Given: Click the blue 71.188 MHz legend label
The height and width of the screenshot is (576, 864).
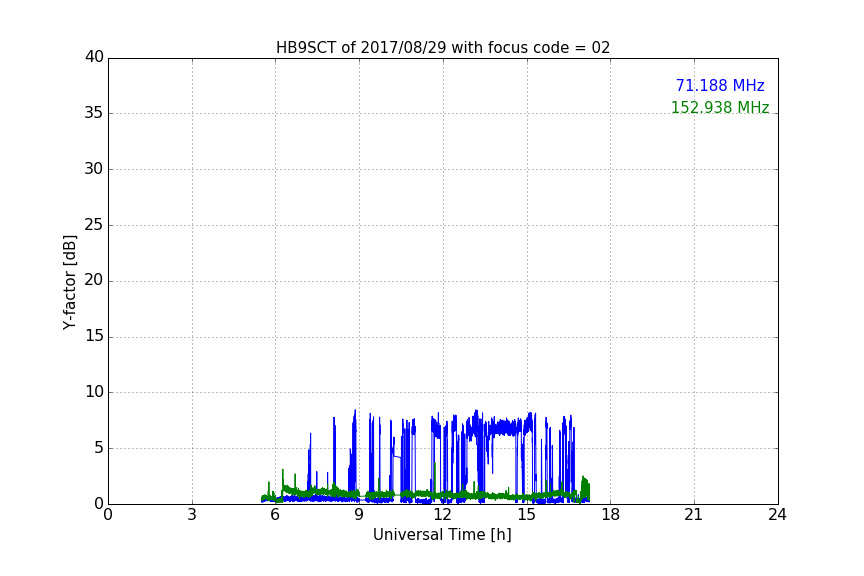Looking at the screenshot, I should [720, 86].
